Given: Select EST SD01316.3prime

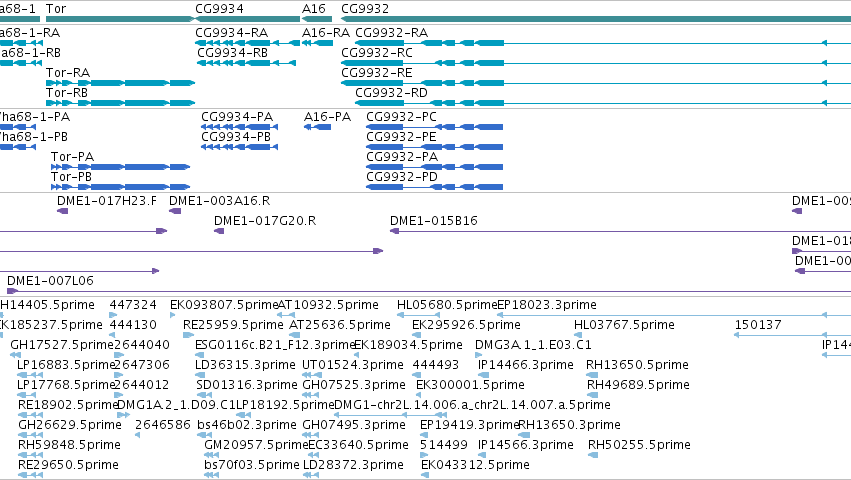Looking at the screenshot, I should (x=247, y=385).
